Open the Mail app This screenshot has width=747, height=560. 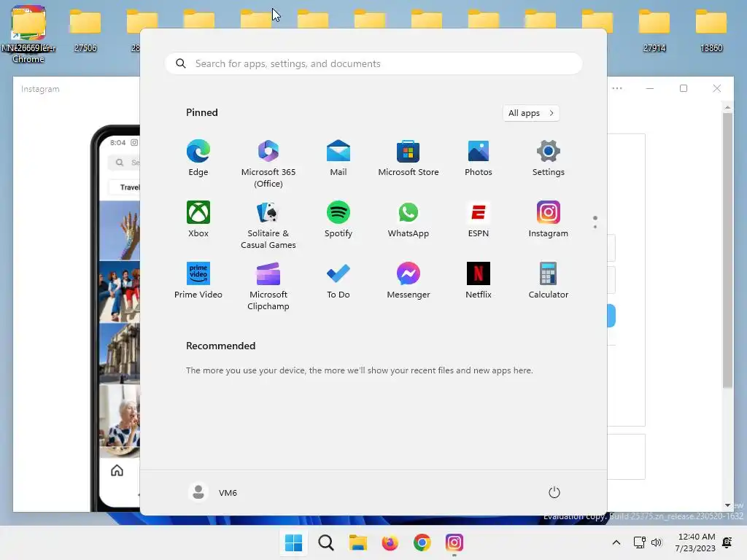click(338, 158)
